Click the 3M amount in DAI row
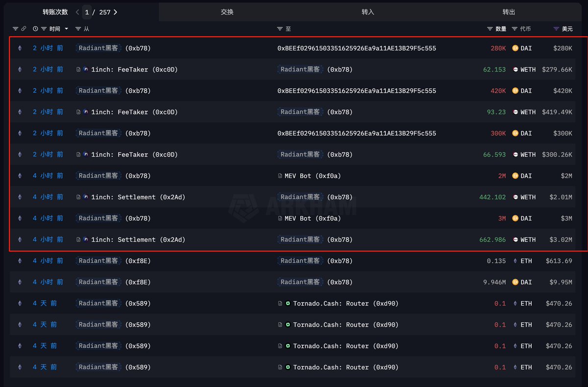 click(502, 218)
